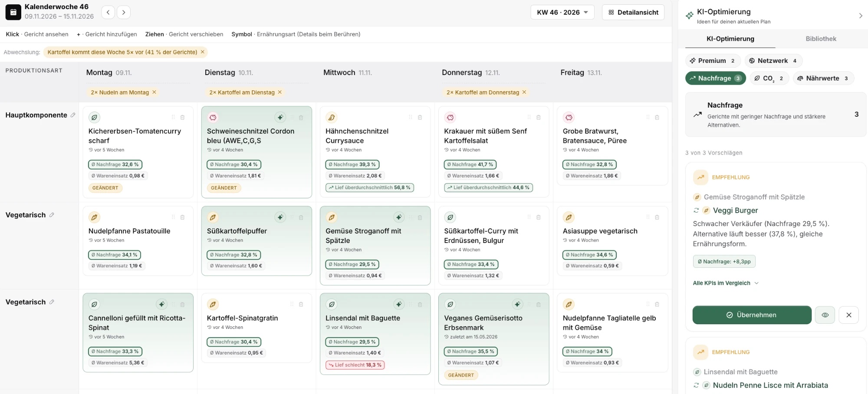Go to the next calendar week

point(124,12)
